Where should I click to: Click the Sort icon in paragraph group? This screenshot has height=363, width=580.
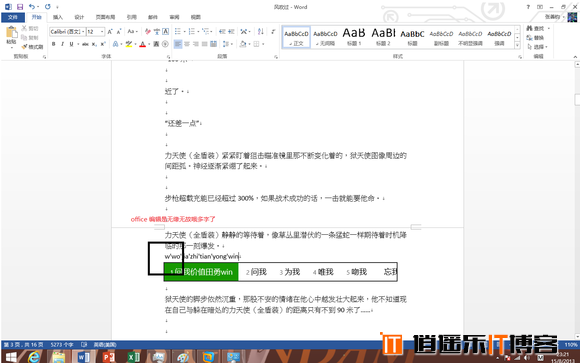(261, 31)
